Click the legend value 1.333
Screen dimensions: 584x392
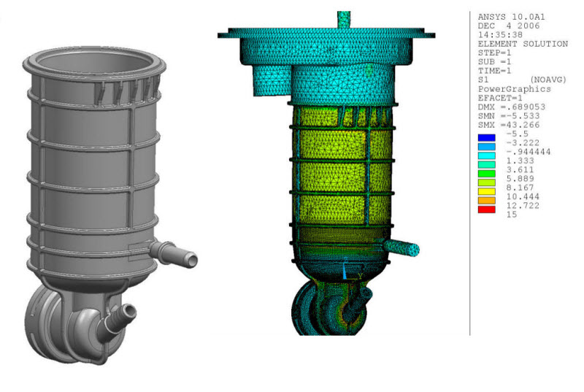520,161
